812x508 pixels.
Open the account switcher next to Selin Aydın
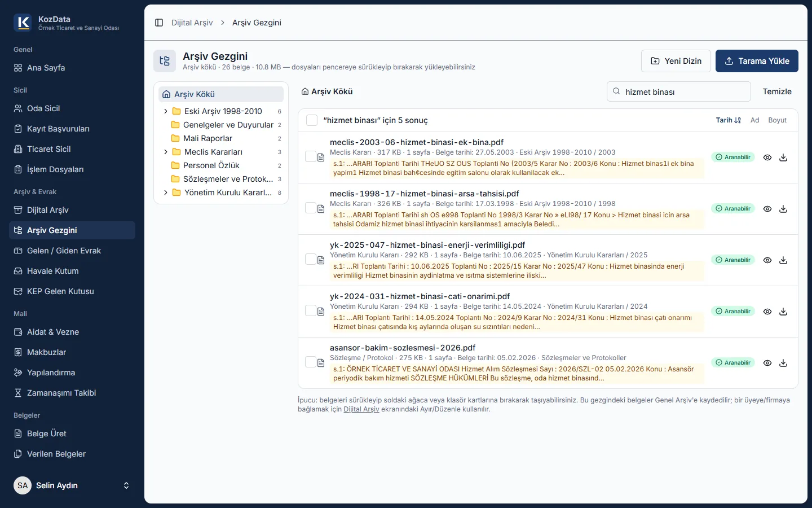pos(126,485)
